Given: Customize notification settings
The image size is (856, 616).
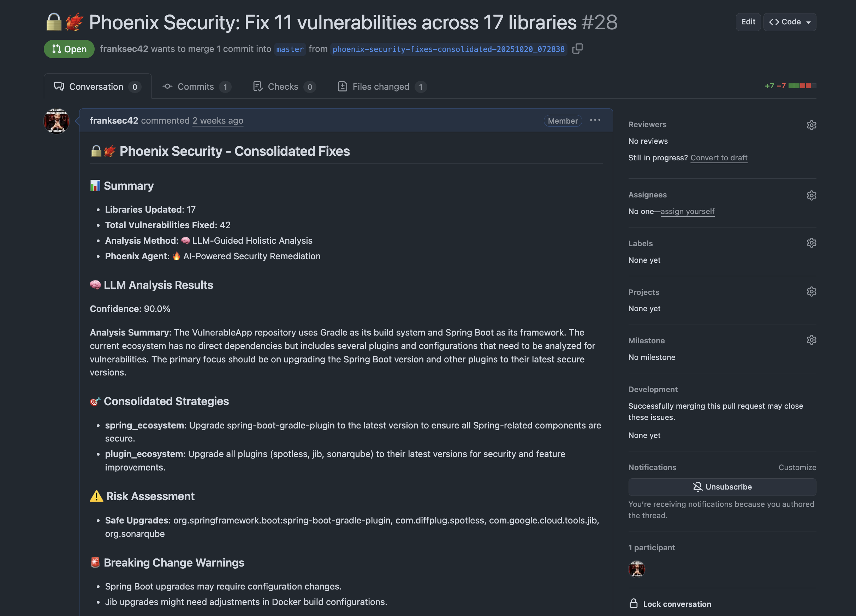Looking at the screenshot, I should (x=797, y=467).
